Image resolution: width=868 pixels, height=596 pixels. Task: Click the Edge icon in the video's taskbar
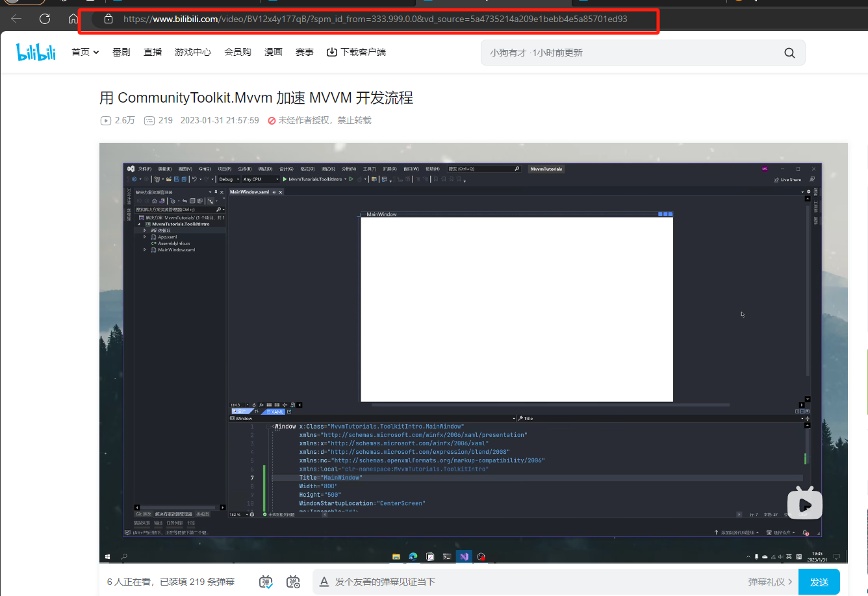point(413,556)
